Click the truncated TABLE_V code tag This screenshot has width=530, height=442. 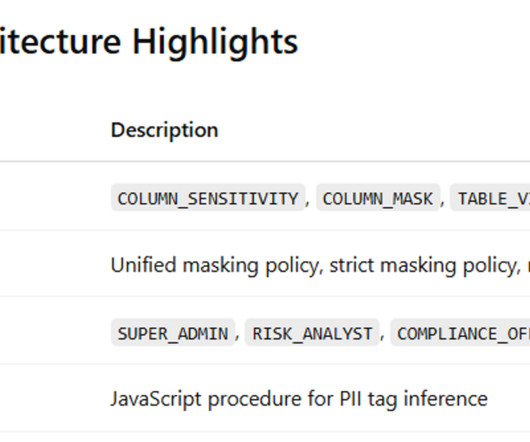click(x=490, y=198)
